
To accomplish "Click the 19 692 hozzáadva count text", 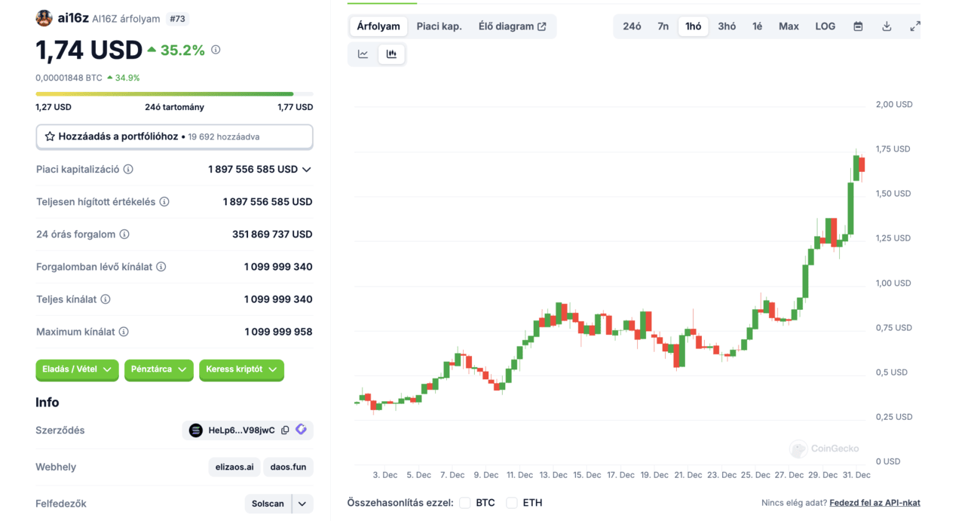I will (224, 137).
